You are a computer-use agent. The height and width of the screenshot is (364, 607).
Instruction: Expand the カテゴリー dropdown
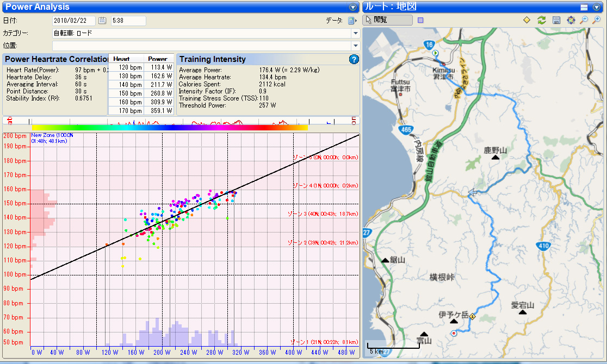pos(355,33)
